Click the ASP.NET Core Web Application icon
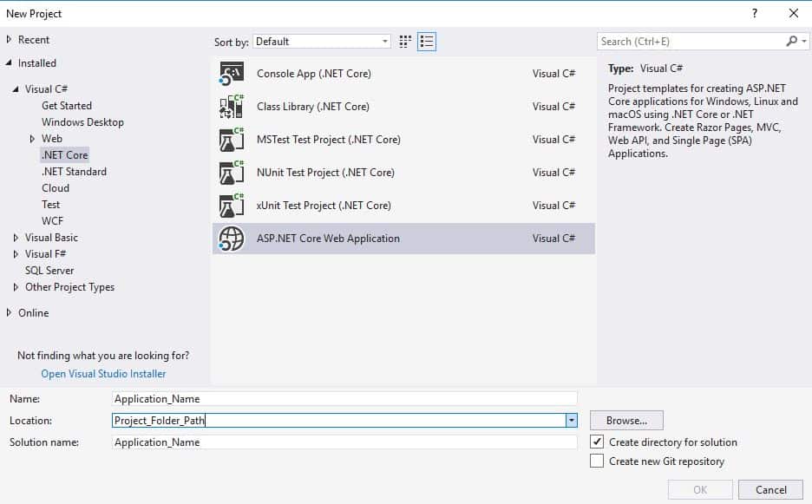Screen dimensions: 812x504 (x=232, y=239)
